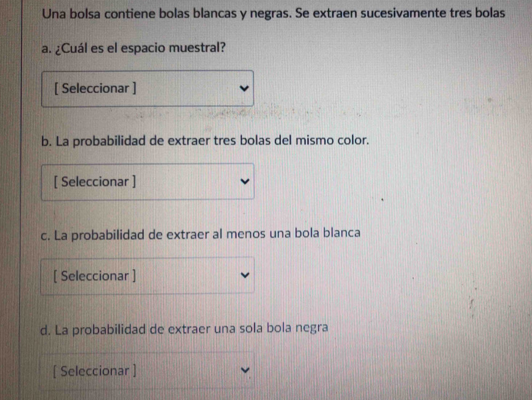The image size is (532, 400).
Task: Open the espacio muestral answer dropdown
Action: 148,89
